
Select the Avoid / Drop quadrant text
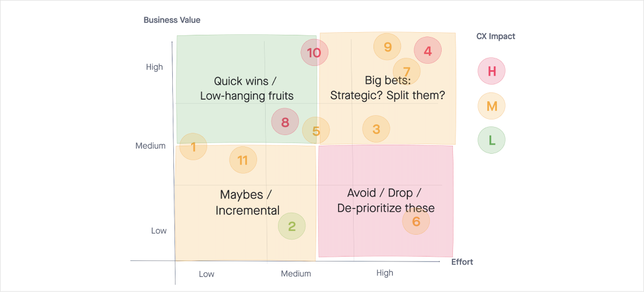pos(385,200)
